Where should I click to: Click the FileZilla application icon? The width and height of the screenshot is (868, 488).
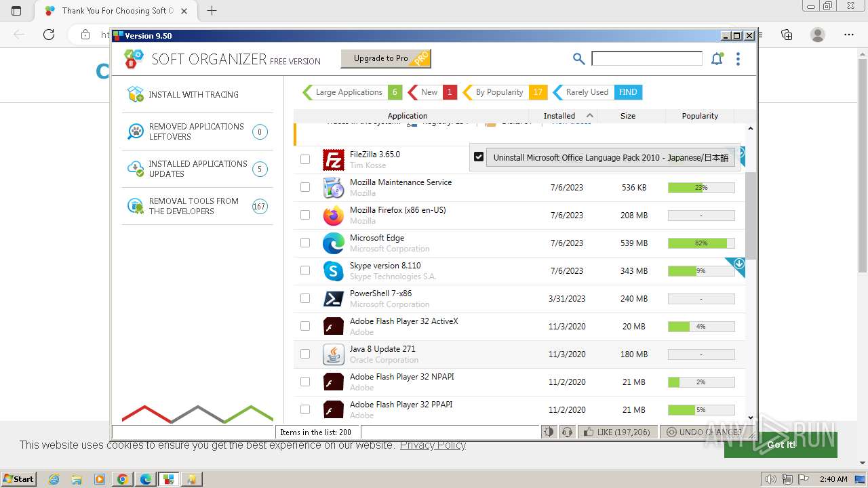tap(333, 160)
